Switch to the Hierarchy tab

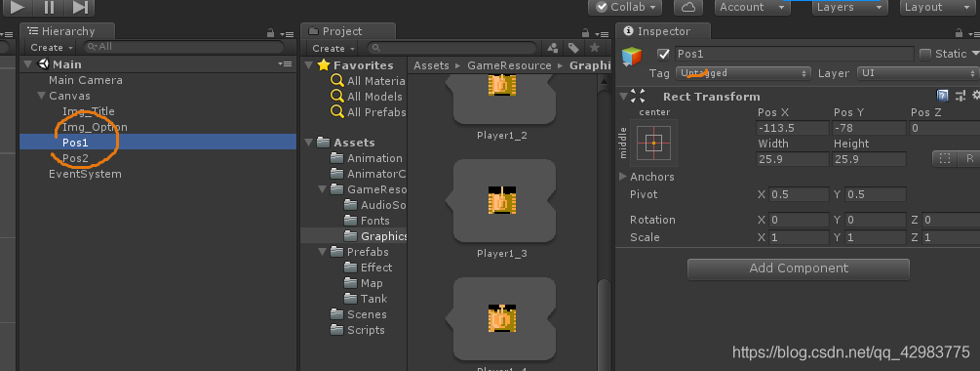point(67,31)
